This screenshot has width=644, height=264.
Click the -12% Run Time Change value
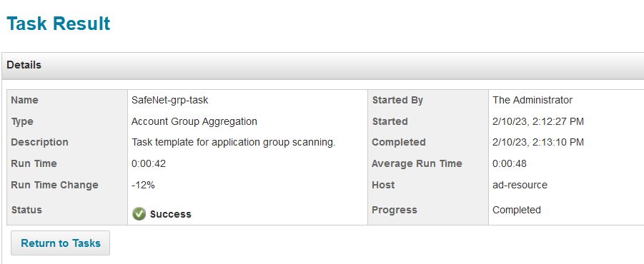coord(144,185)
